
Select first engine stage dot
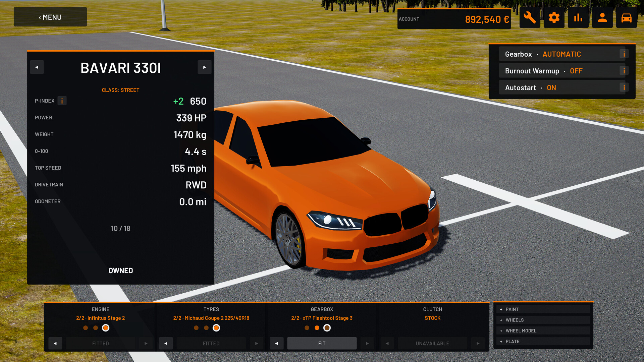86,328
